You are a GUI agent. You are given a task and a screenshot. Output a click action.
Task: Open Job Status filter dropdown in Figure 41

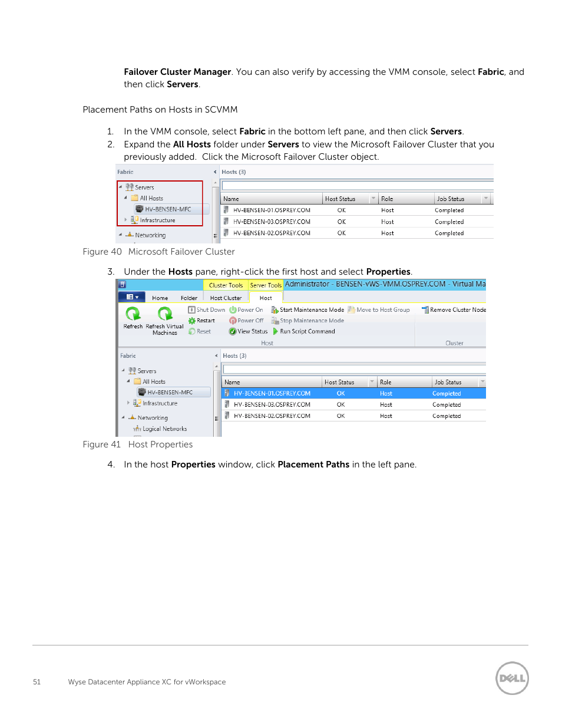click(x=482, y=382)
